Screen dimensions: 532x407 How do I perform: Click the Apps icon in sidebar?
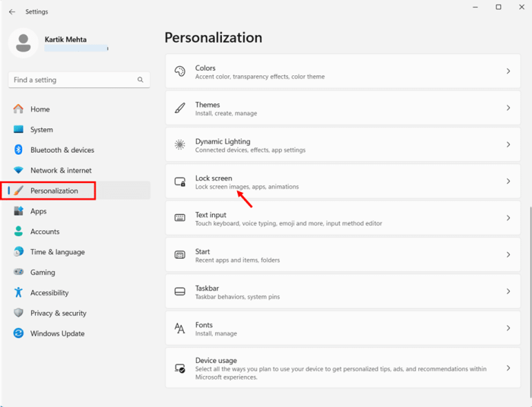click(x=18, y=211)
